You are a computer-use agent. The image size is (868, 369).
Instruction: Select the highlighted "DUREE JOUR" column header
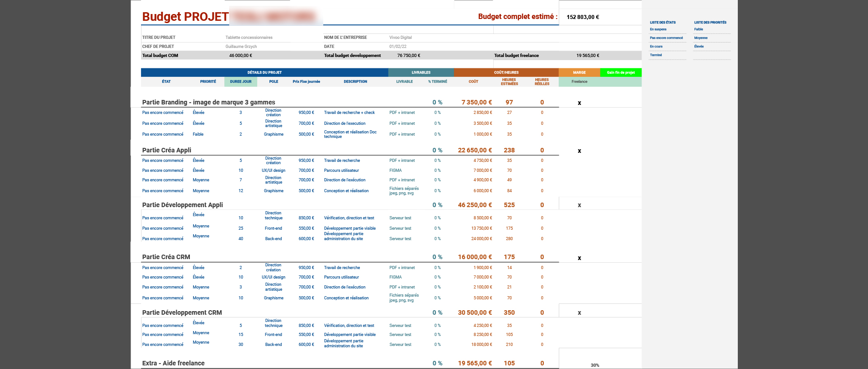pos(241,82)
